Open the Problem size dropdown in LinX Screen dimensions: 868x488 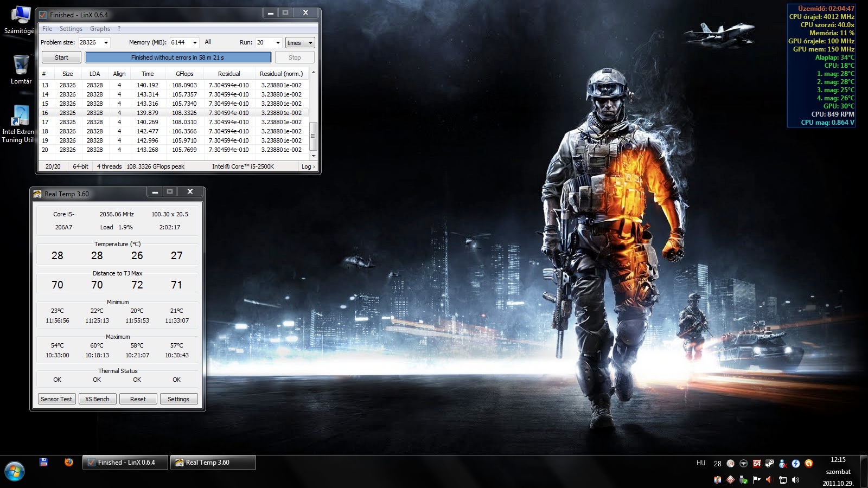coord(106,42)
